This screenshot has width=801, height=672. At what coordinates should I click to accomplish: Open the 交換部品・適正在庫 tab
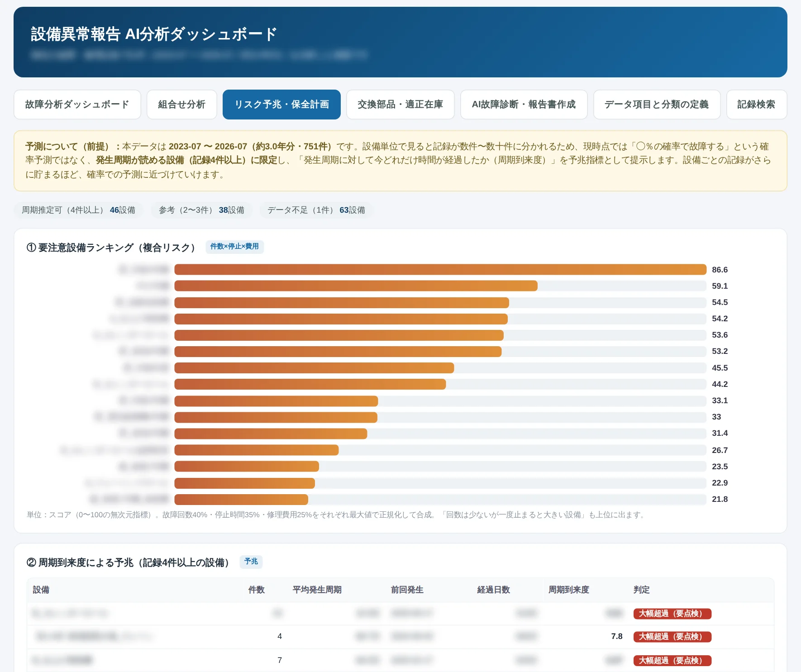point(400,105)
